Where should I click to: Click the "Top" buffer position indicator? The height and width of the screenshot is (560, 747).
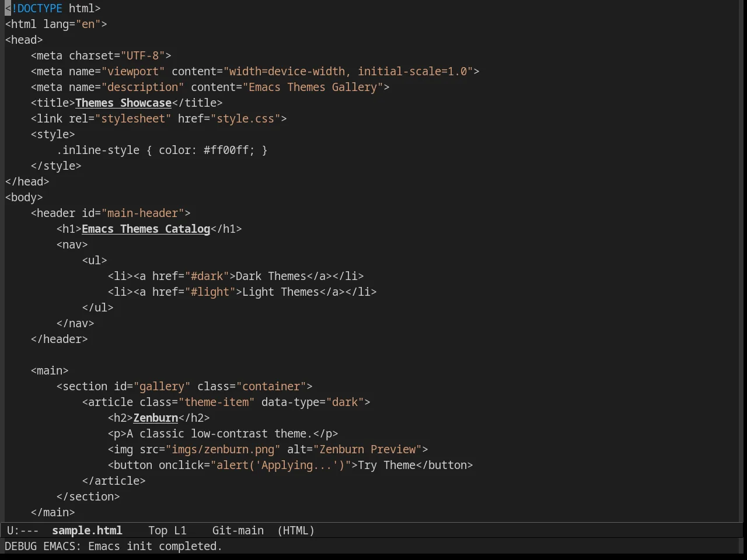[158, 530]
